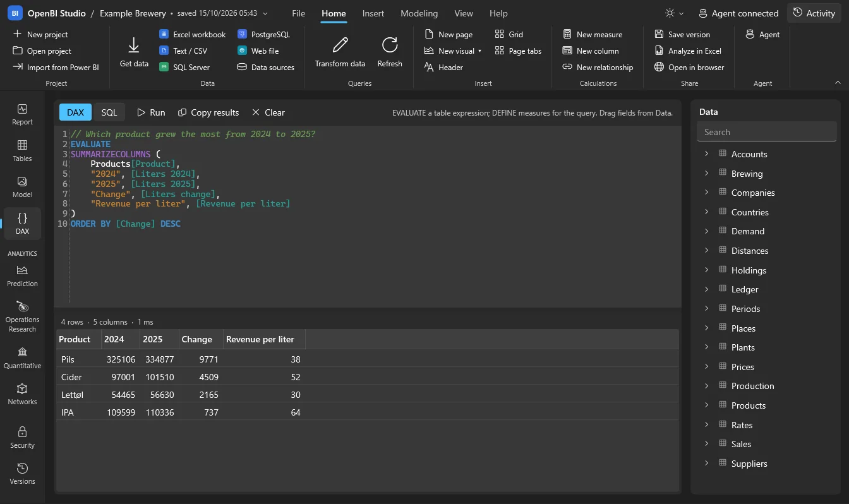This screenshot has width=849, height=504.
Task: Toggle the light/dark theme switcher
Action: click(675, 13)
